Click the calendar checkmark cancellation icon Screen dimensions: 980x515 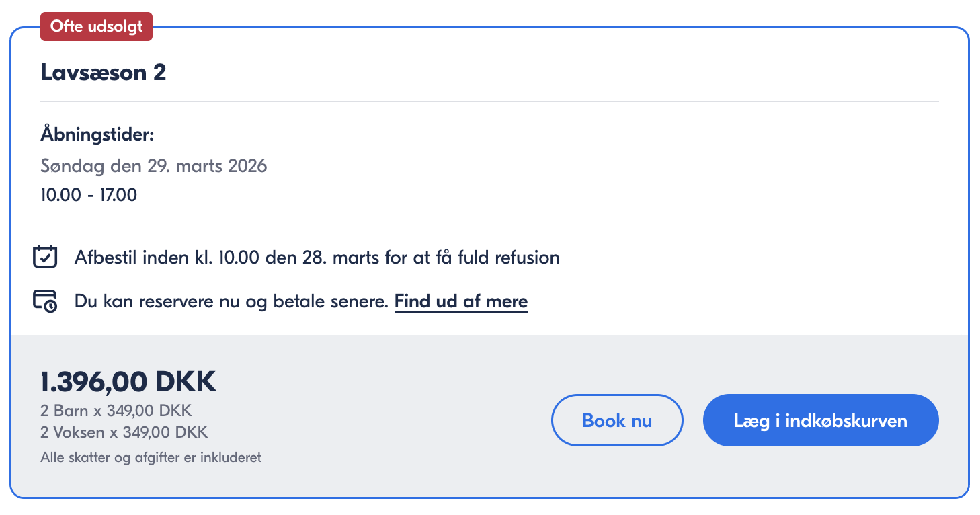(45, 257)
